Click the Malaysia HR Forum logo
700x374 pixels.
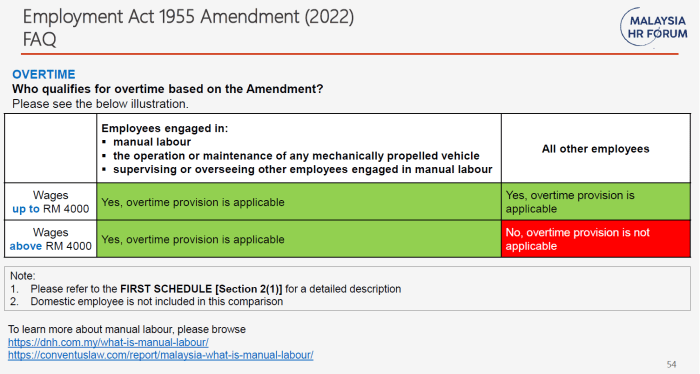click(x=654, y=27)
